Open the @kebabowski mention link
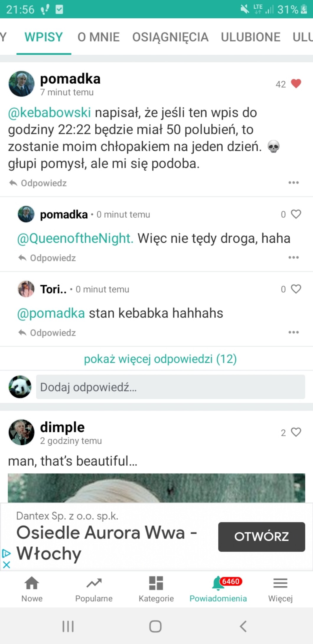 click(x=49, y=113)
